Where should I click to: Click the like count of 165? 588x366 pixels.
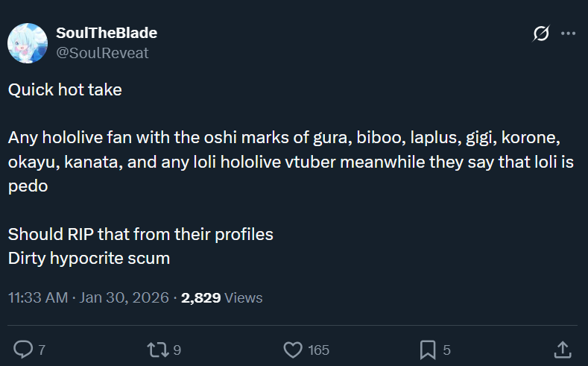(x=318, y=350)
